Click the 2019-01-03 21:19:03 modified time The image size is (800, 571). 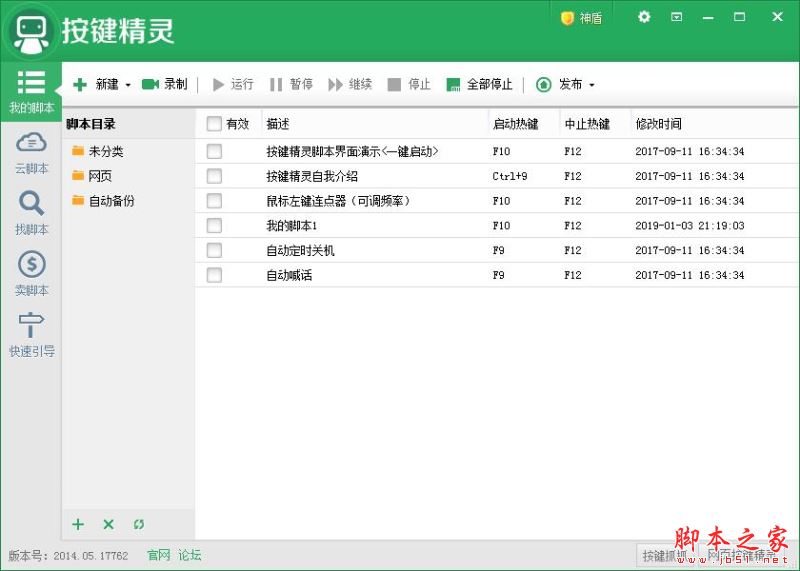689,226
